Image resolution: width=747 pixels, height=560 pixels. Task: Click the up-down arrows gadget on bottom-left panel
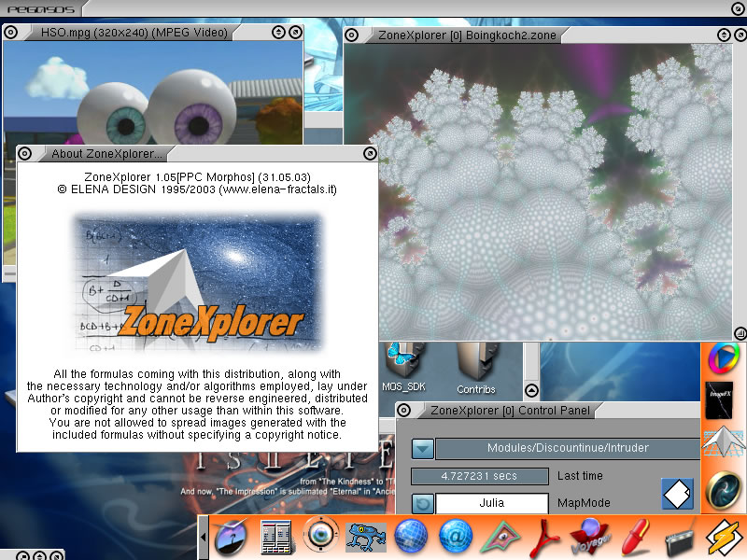(x=39, y=555)
